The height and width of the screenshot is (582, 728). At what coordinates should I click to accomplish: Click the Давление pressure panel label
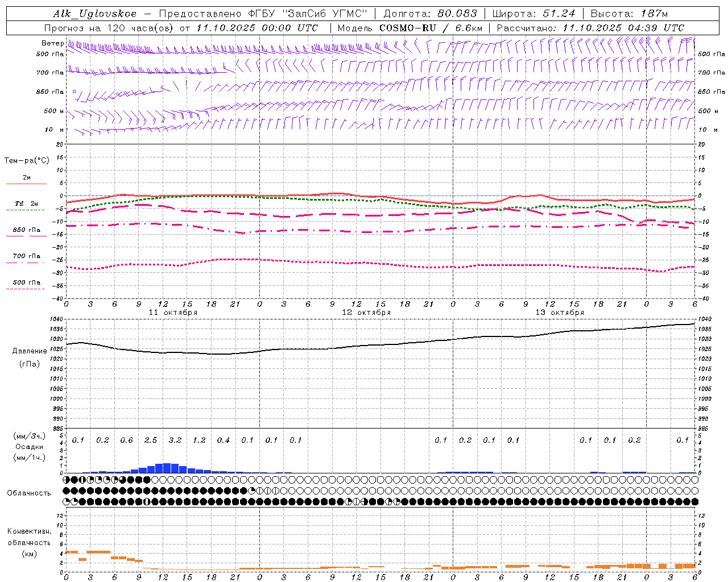point(30,351)
